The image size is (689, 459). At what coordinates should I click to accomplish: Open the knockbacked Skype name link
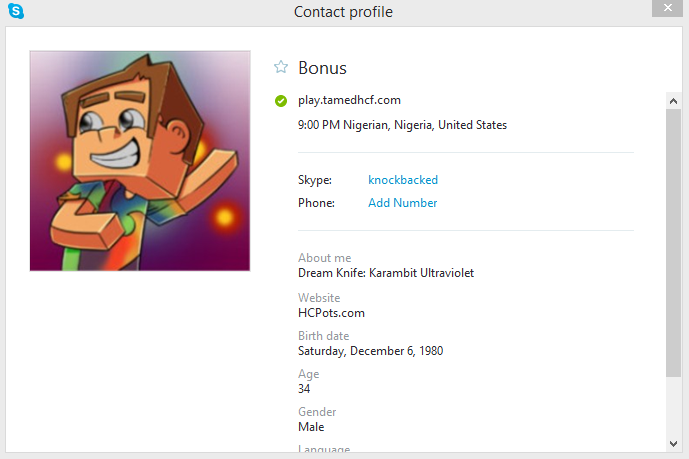pos(403,180)
